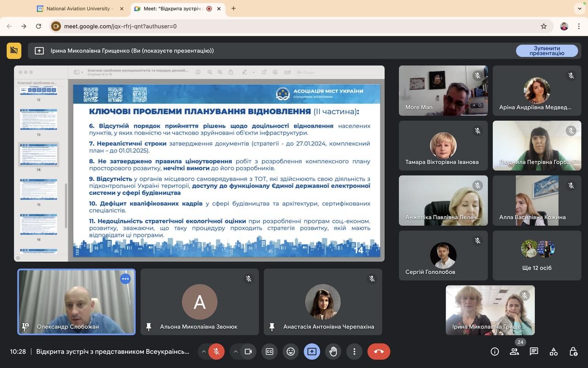
Task: Click the share screen icon in bottom bar
Action: pos(312,351)
